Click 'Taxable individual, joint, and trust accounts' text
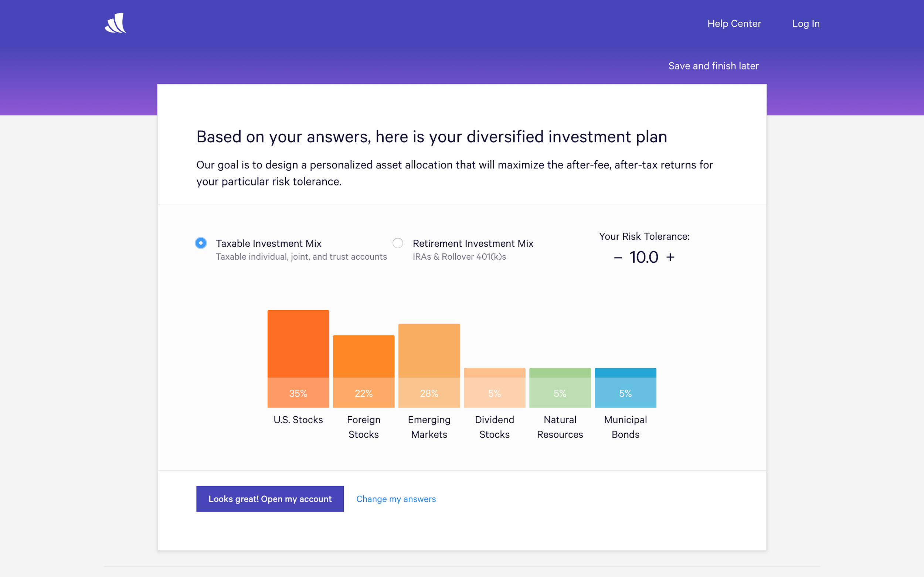This screenshot has height=577, width=924. (x=301, y=257)
